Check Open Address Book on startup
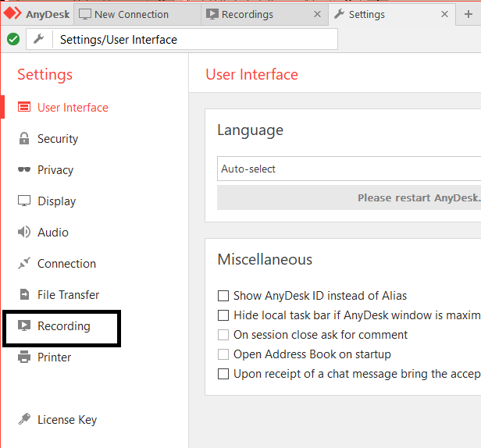The width and height of the screenshot is (481, 448). click(x=223, y=354)
